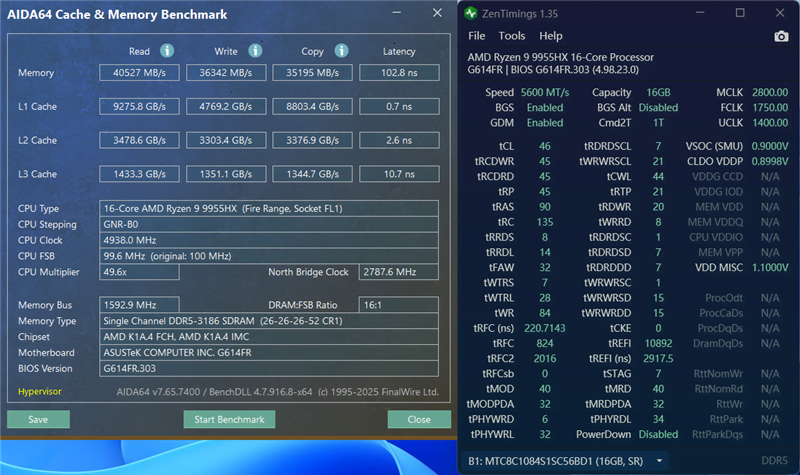
Task: Click the VDD MISC value 1.1000V
Action: point(770,267)
